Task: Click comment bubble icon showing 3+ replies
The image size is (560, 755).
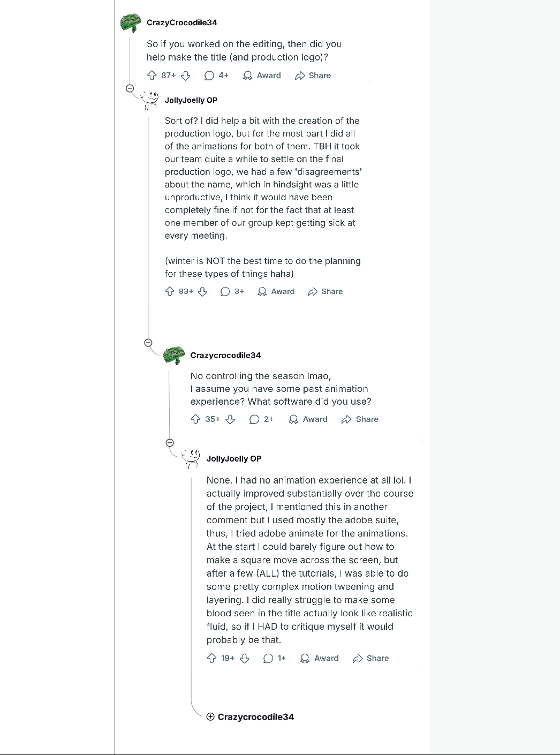Action: tap(225, 291)
